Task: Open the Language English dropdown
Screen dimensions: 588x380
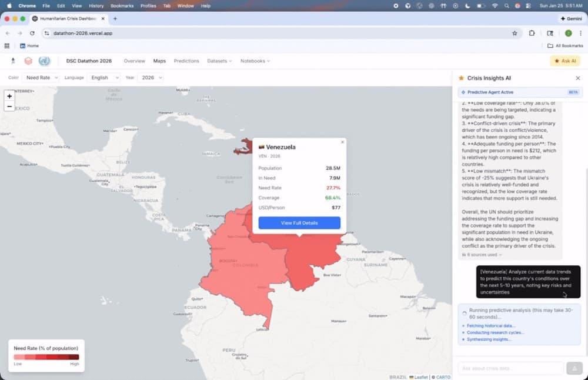Action: [x=104, y=78]
